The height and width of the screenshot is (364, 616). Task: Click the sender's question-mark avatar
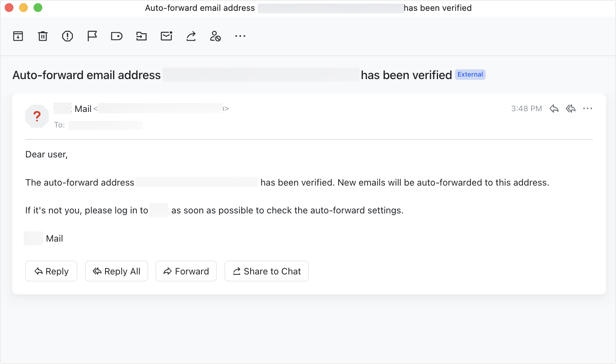[36, 116]
